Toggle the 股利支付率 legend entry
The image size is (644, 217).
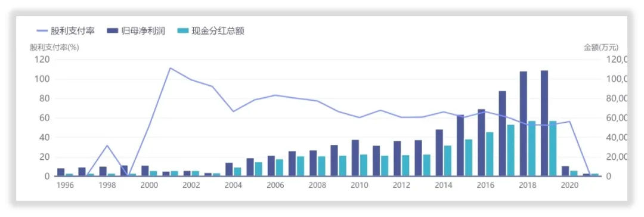click(66, 31)
